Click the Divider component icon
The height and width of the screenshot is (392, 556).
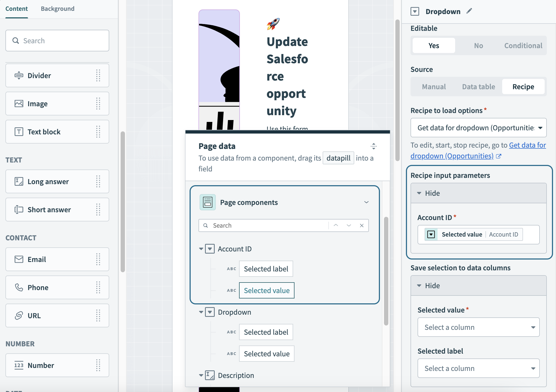(19, 75)
